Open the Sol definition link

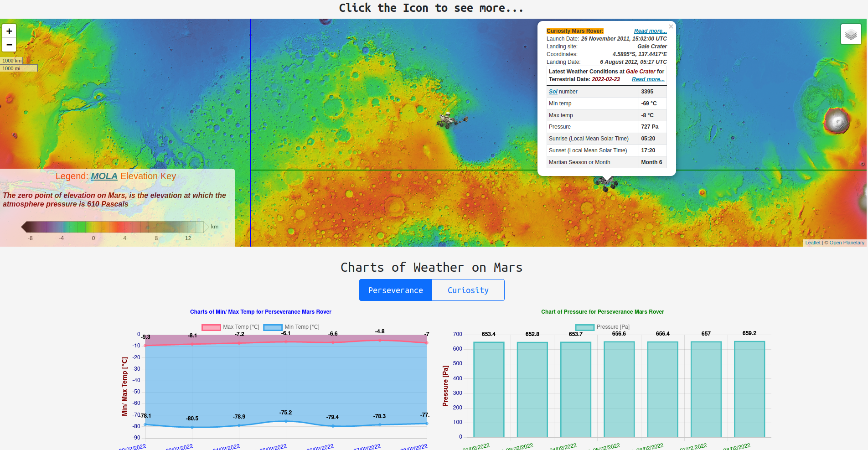(553, 92)
